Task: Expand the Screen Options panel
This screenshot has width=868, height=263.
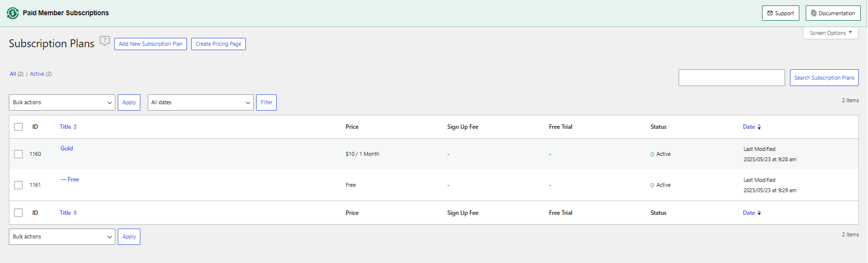Action: pos(830,33)
